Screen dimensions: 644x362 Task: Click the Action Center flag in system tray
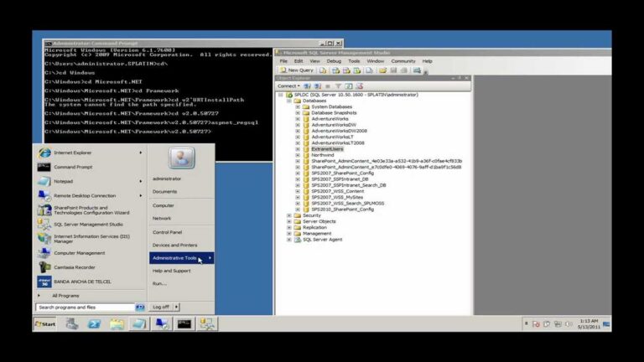tap(536, 323)
